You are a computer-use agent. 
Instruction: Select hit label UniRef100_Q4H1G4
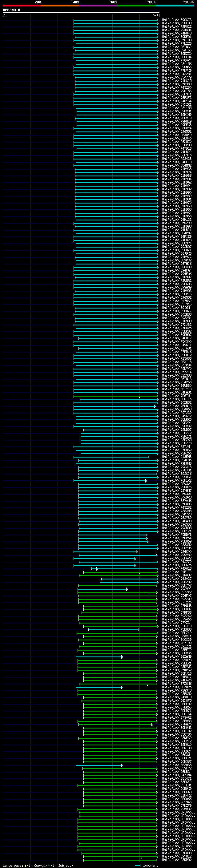(x=177, y=101)
